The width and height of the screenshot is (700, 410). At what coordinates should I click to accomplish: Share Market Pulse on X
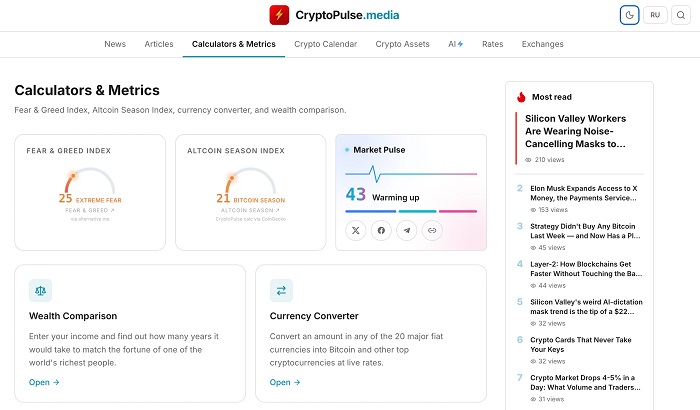(x=356, y=230)
